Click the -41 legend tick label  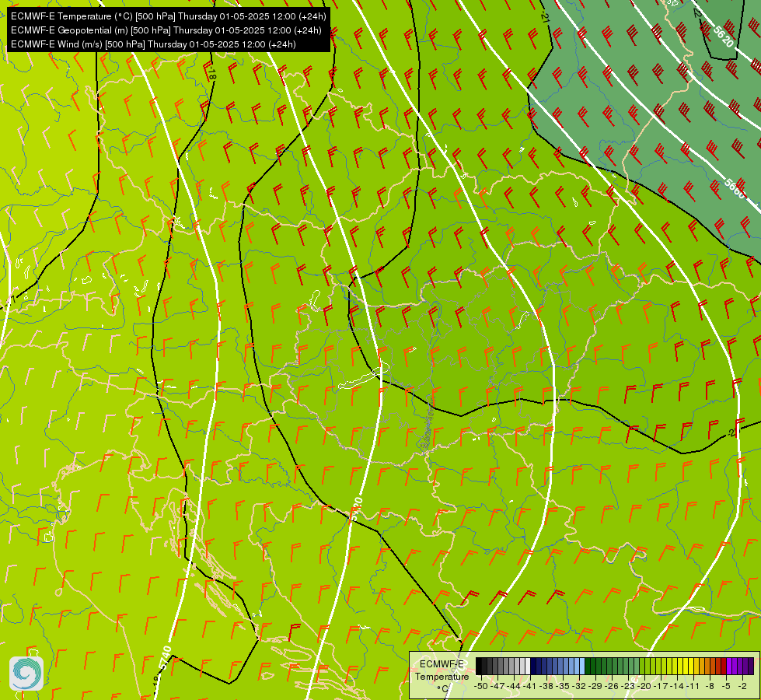pos(529,687)
